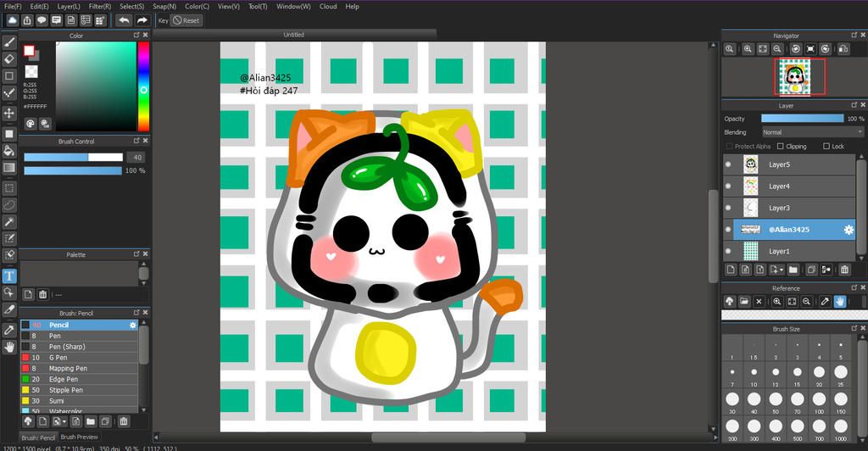
Task: Hide Layer1 visibility dot
Action: (728, 251)
